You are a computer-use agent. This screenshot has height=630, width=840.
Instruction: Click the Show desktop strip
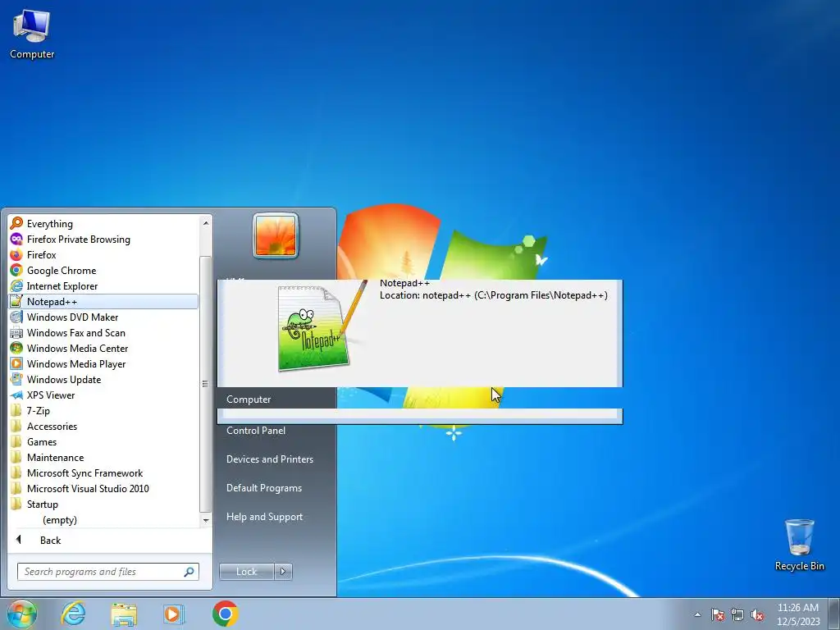pos(834,614)
